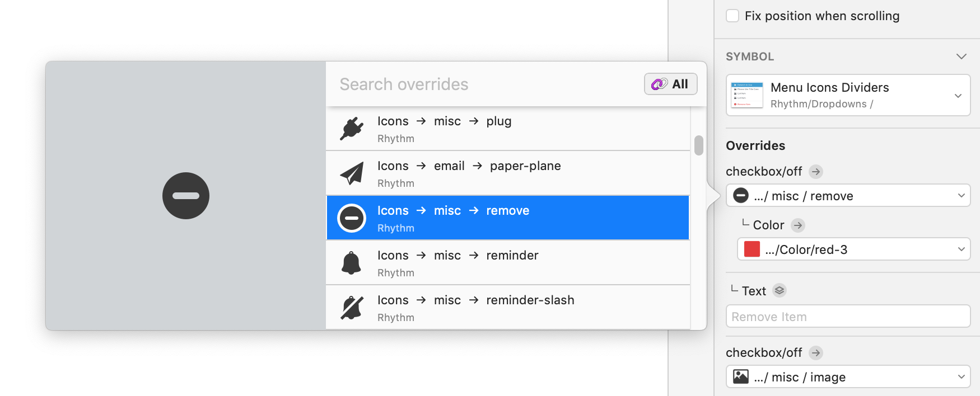This screenshot has width=980, height=396.
Task: Collapse the SYMBOL section
Action: [962, 56]
